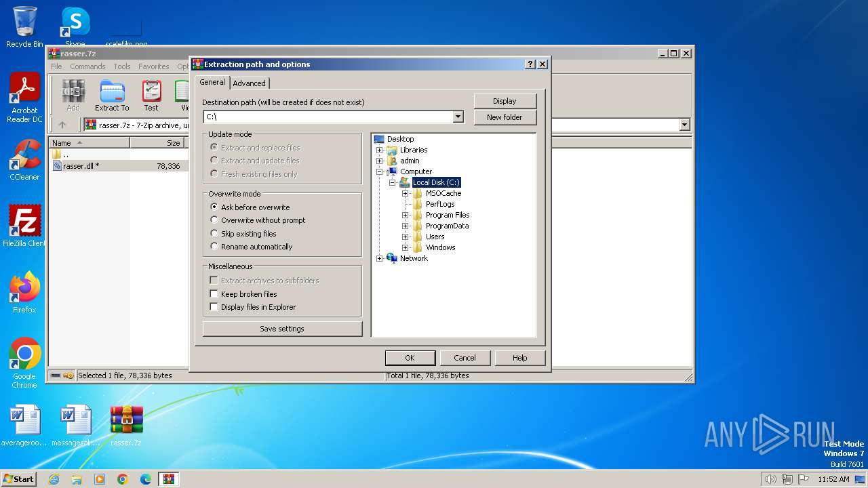Switch to the Advanced tab

(250, 83)
